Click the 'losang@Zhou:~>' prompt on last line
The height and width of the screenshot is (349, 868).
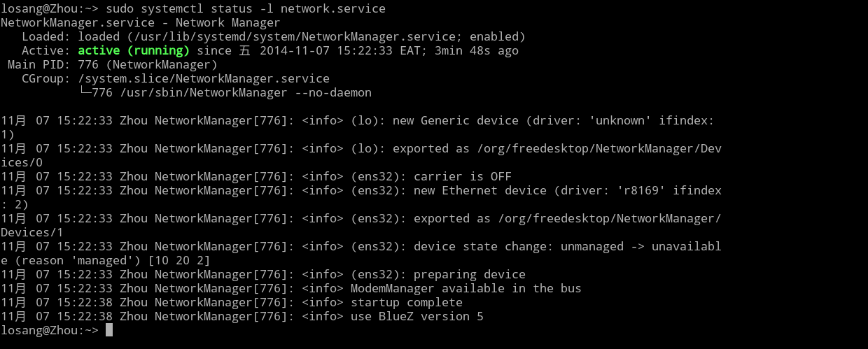coord(50,330)
